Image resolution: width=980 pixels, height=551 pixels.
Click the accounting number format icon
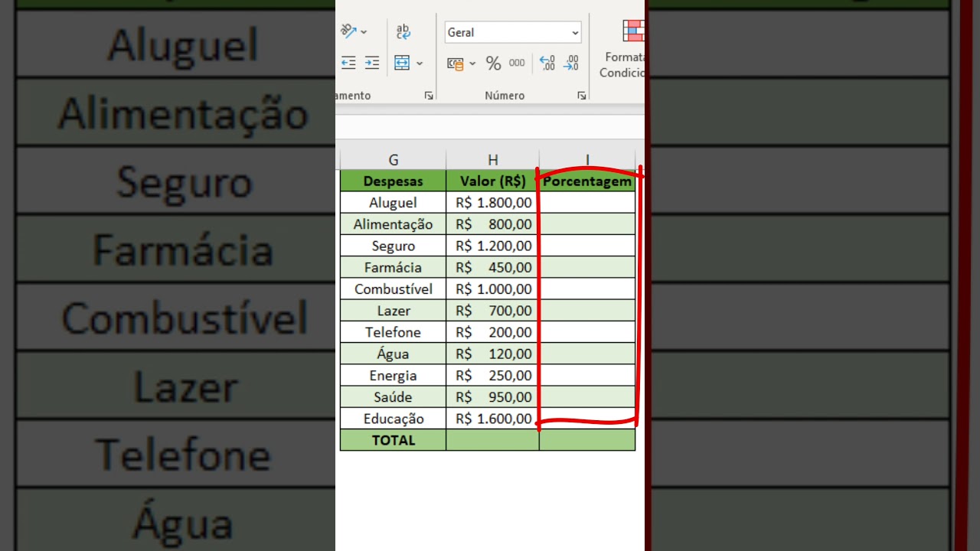[456, 64]
